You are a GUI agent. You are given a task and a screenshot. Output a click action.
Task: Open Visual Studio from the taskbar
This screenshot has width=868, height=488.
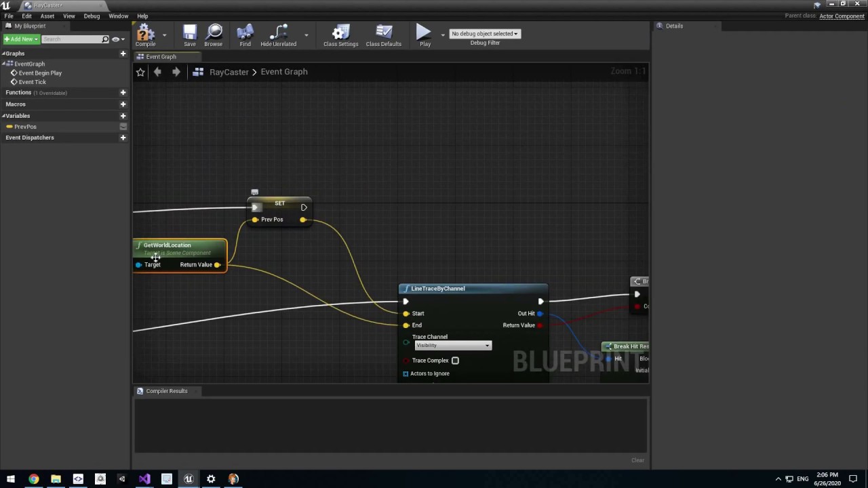point(144,479)
